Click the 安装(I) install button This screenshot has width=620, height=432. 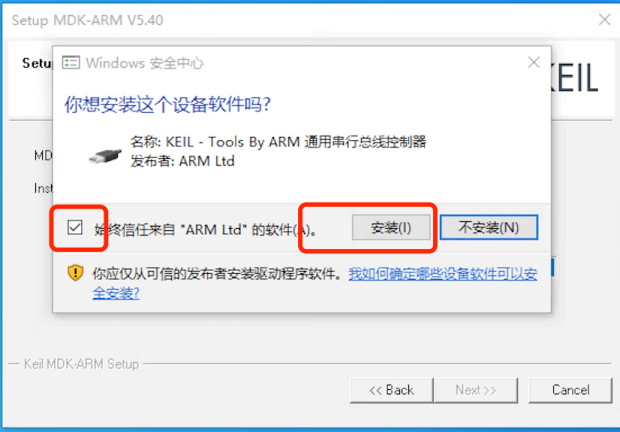[391, 227]
